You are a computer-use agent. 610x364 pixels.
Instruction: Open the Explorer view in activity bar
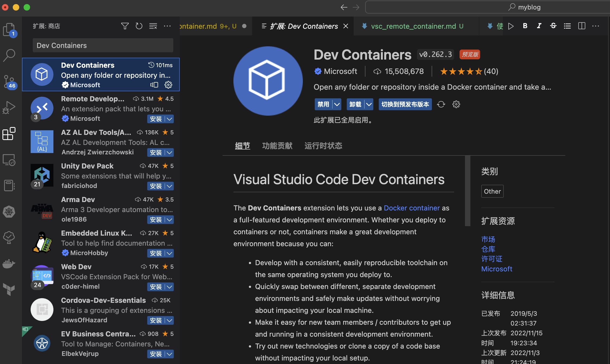click(x=9, y=30)
